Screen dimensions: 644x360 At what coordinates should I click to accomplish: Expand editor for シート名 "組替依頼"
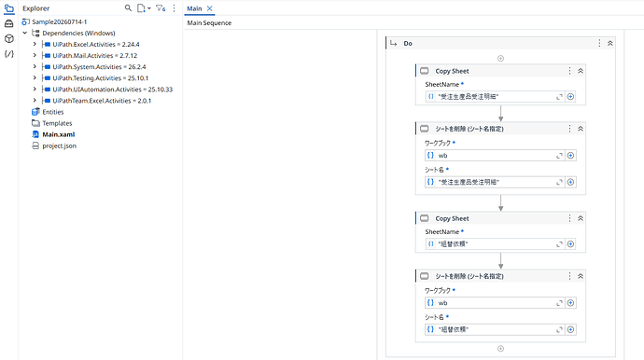pos(559,329)
